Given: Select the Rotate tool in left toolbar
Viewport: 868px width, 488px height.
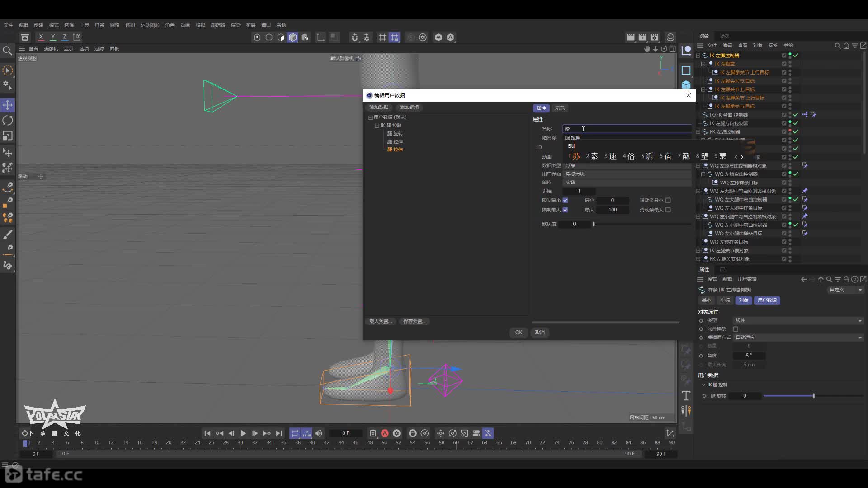Looking at the screenshot, I should click(8, 120).
